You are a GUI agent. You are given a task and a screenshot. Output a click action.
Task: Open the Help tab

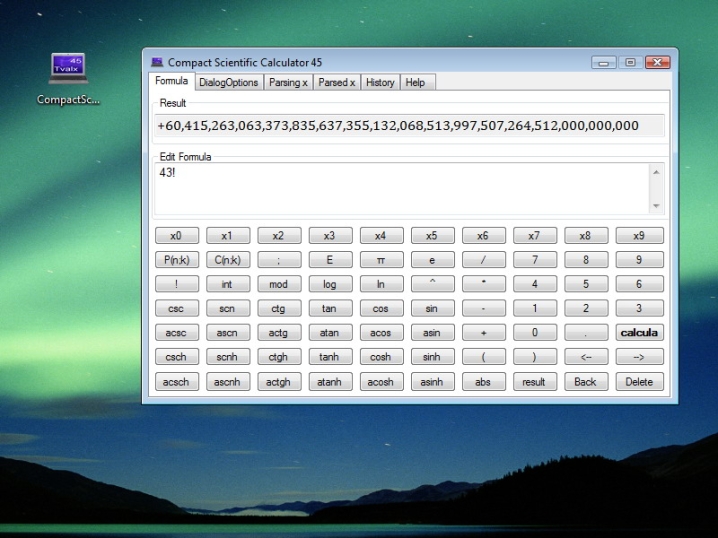(x=415, y=83)
